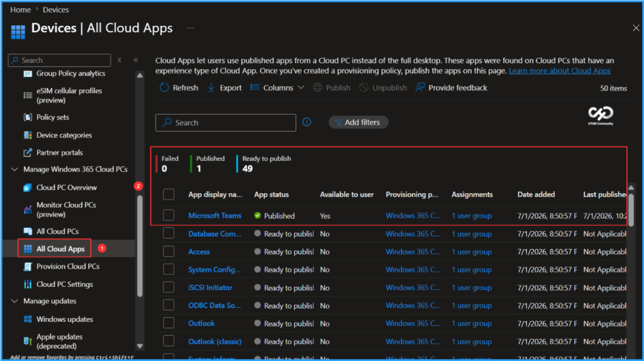Sort by Date added column

[x=536, y=194]
